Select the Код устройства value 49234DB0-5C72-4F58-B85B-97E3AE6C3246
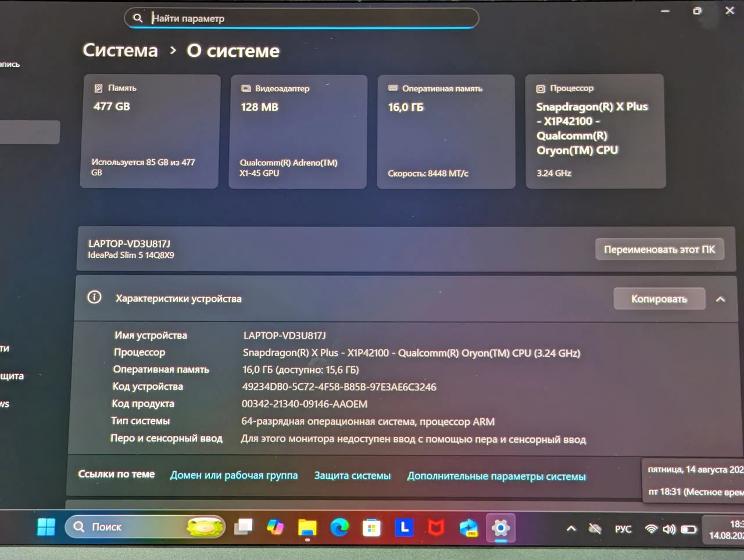 click(339, 387)
